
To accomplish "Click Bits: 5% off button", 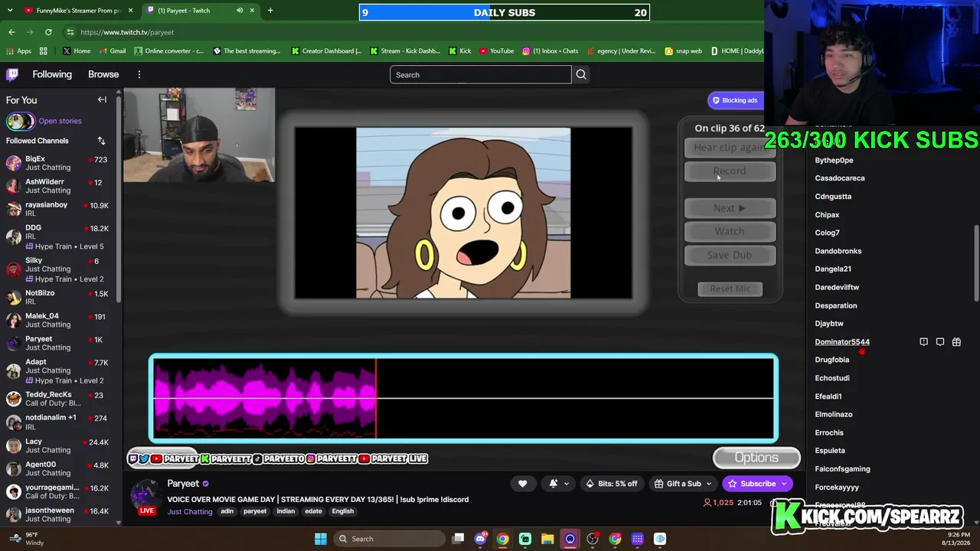I will [x=612, y=484].
